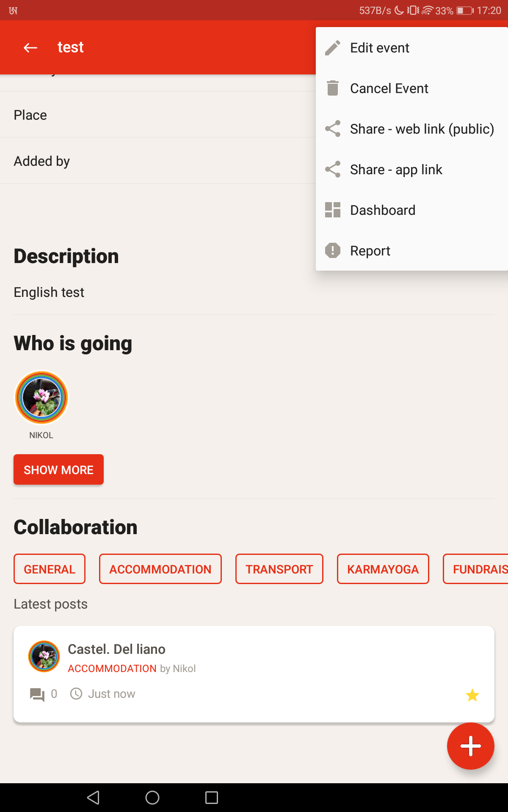This screenshot has height=812, width=508.
Task: Tap the Report exclamation icon
Action: point(333,250)
